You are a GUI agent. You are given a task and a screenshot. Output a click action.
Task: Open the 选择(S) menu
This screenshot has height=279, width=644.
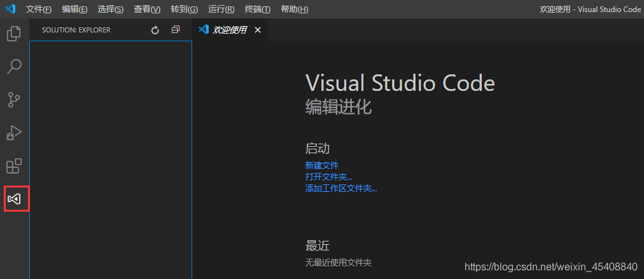pyautogui.click(x=111, y=9)
